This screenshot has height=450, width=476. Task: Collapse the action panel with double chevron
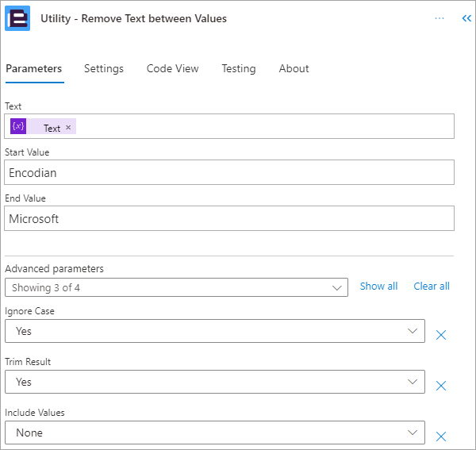(x=466, y=18)
